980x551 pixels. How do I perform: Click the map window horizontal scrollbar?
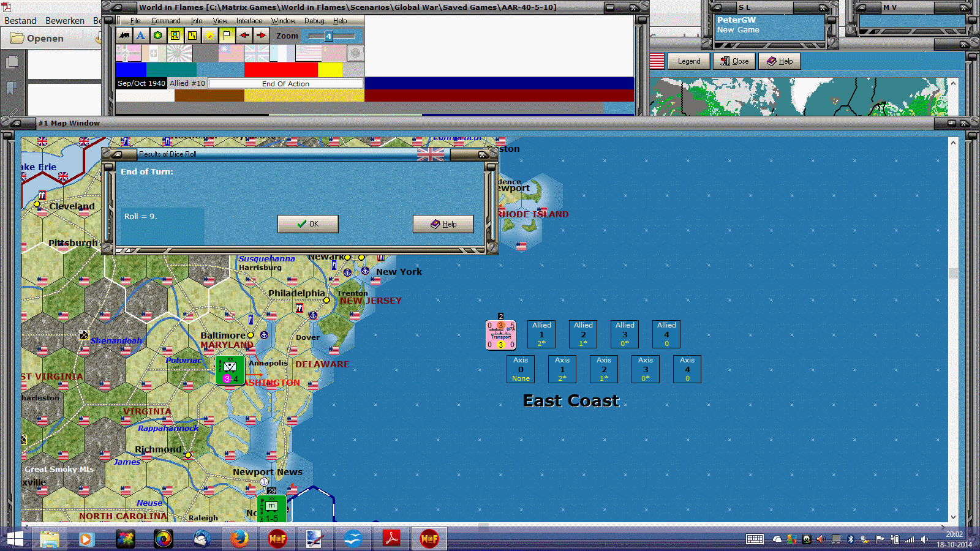pos(484,526)
